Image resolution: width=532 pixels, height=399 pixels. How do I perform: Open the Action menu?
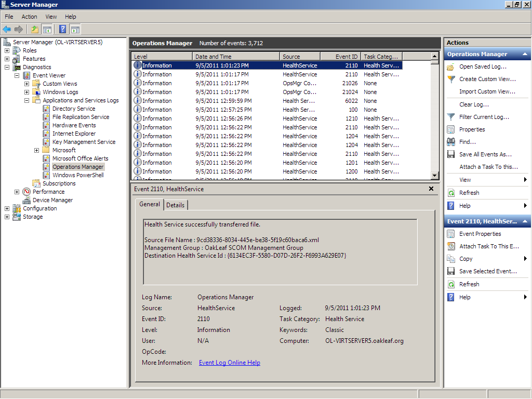[x=29, y=17]
